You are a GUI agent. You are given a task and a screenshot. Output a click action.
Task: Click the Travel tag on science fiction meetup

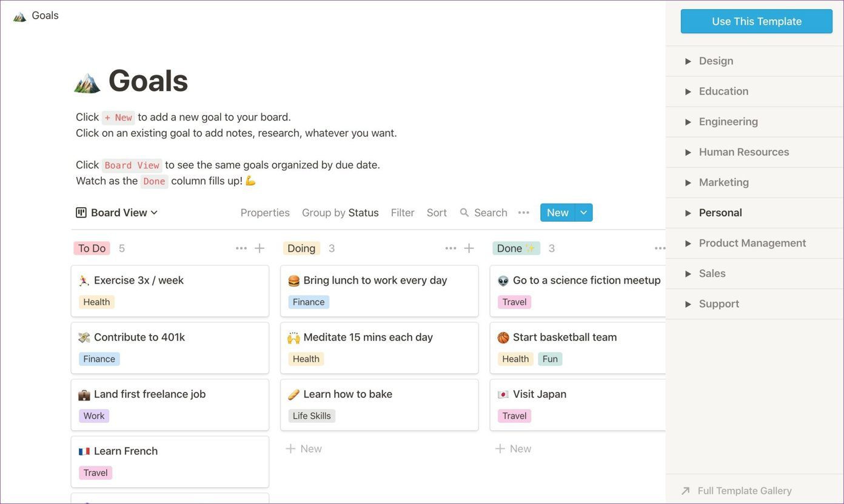514,302
